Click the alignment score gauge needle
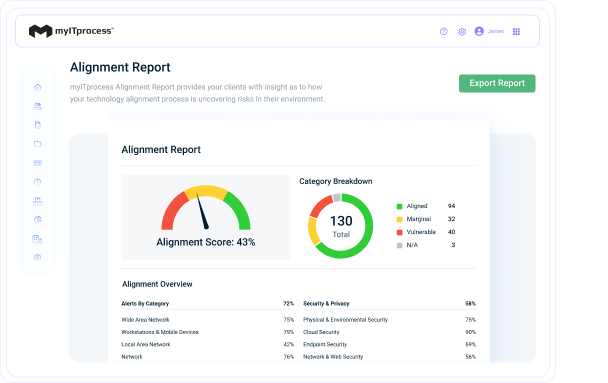608x383 pixels. (x=202, y=212)
